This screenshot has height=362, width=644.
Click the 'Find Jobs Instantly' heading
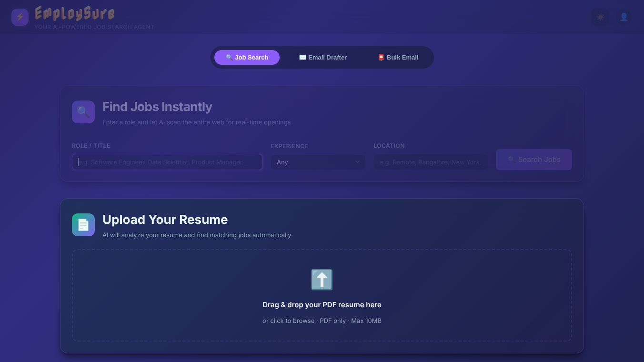tap(157, 107)
